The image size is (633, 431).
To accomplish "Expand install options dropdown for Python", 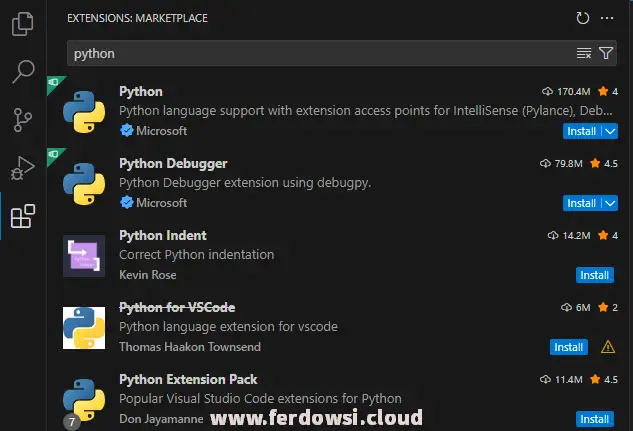I will point(610,131).
